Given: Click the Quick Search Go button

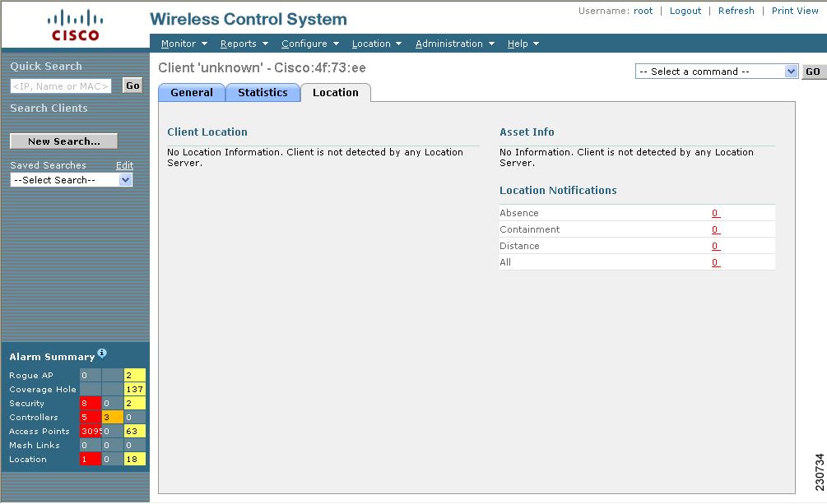Looking at the screenshot, I should pyautogui.click(x=132, y=86).
